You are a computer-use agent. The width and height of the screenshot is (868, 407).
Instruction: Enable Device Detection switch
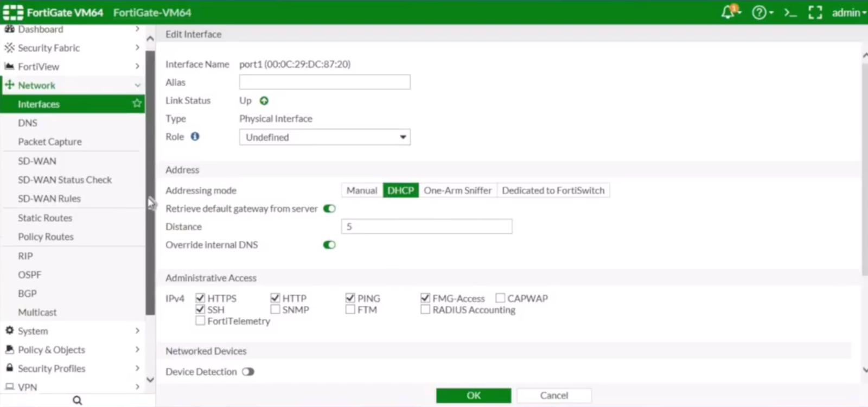[x=248, y=372]
